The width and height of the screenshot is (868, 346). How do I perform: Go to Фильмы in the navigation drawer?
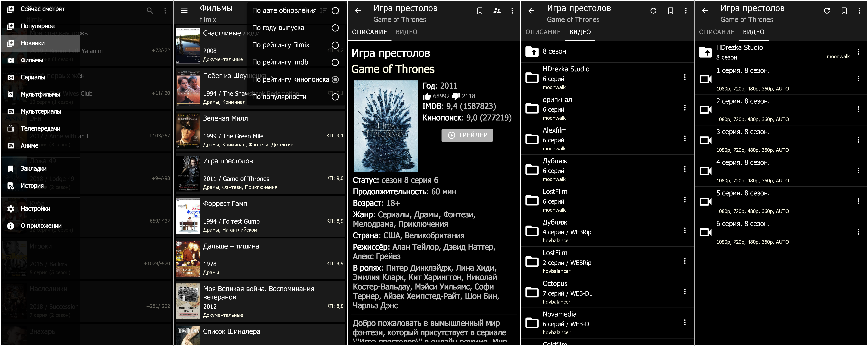pyautogui.click(x=40, y=60)
